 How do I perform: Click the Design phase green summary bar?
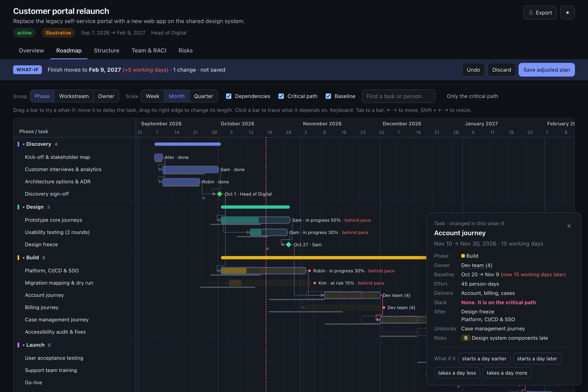[255, 207]
